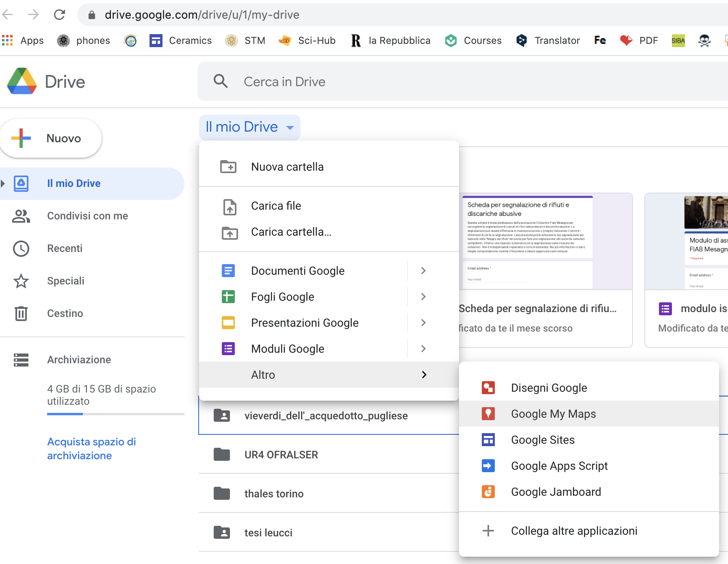Image resolution: width=728 pixels, height=564 pixels.
Task: Choose Carica file from menu
Action: (329, 206)
